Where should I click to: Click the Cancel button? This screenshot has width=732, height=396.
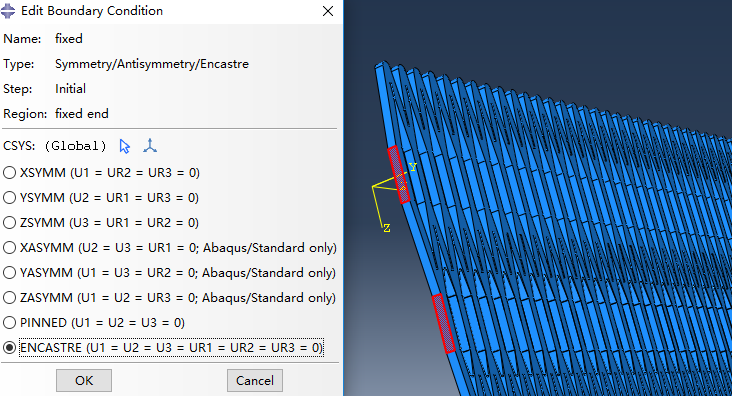[255, 381]
